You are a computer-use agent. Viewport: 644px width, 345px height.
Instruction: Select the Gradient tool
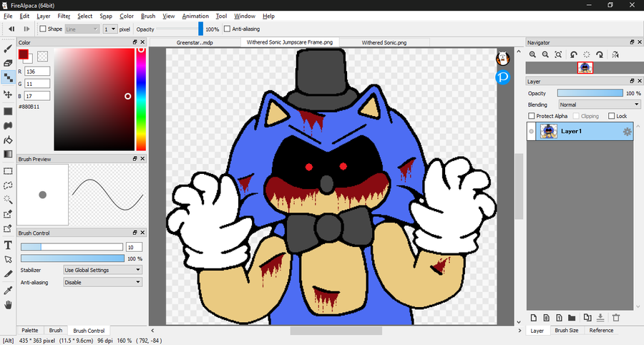coord(8,154)
